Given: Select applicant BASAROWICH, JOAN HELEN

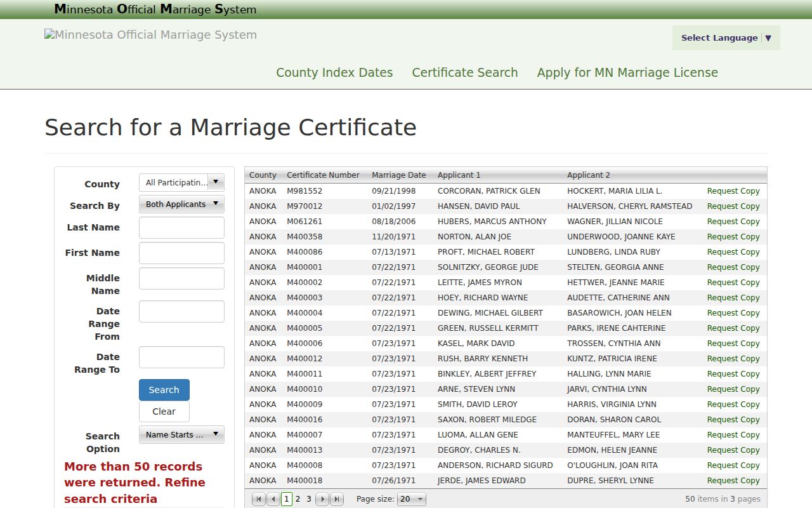Looking at the screenshot, I should point(619,313).
